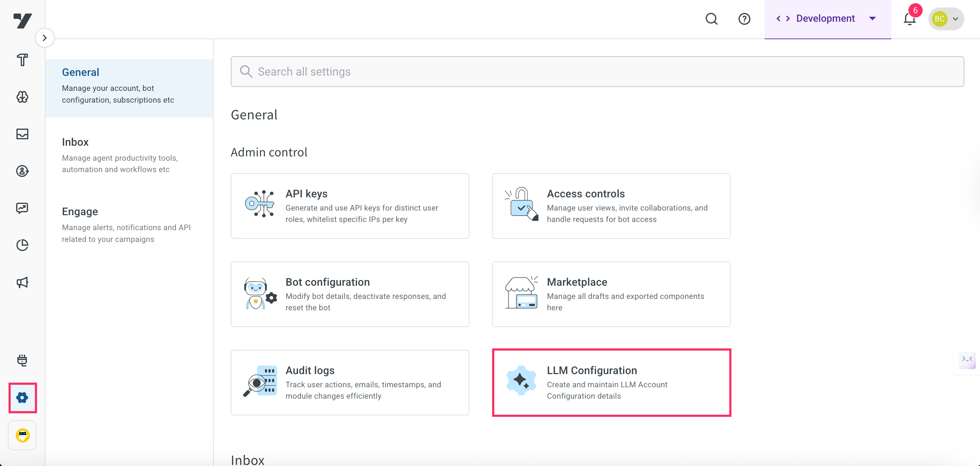Click the Search all settings field
The height and width of the screenshot is (466, 980).
pyautogui.click(x=597, y=72)
